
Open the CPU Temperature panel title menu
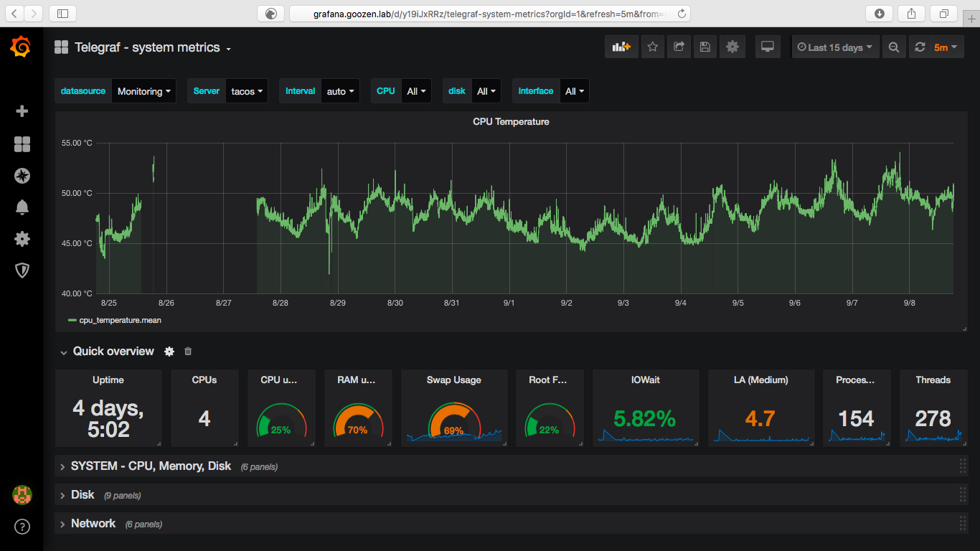511,122
